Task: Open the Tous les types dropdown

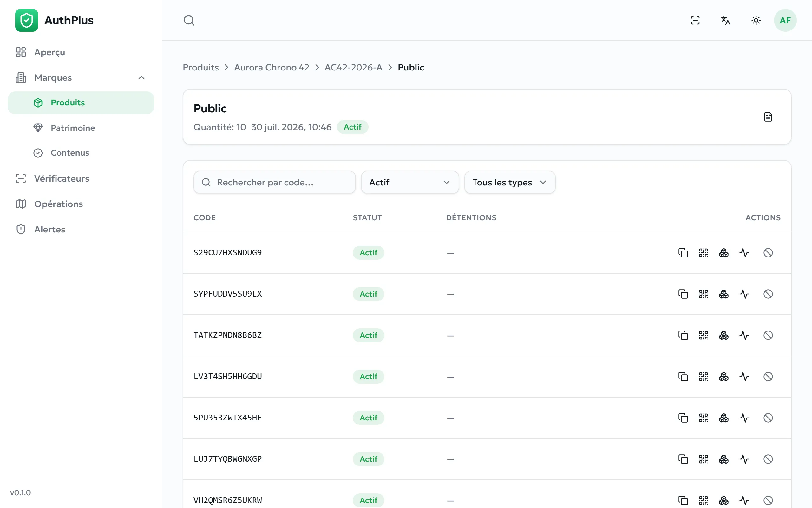Action: [510, 183]
